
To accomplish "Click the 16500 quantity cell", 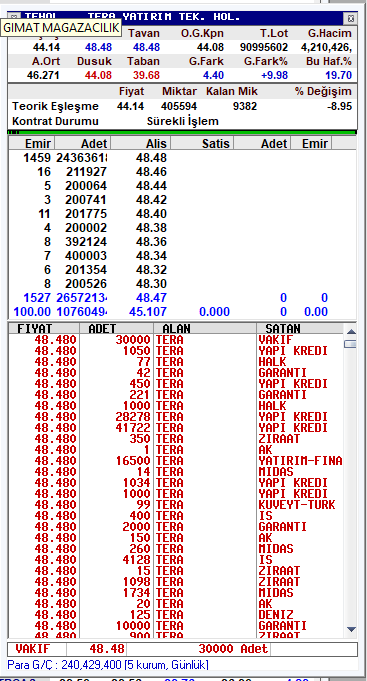I will click(x=133, y=461).
